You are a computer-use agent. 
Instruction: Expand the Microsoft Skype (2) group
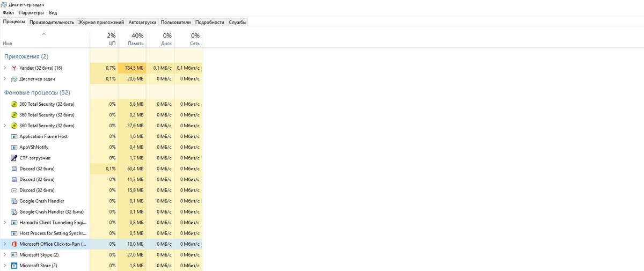tap(5, 254)
